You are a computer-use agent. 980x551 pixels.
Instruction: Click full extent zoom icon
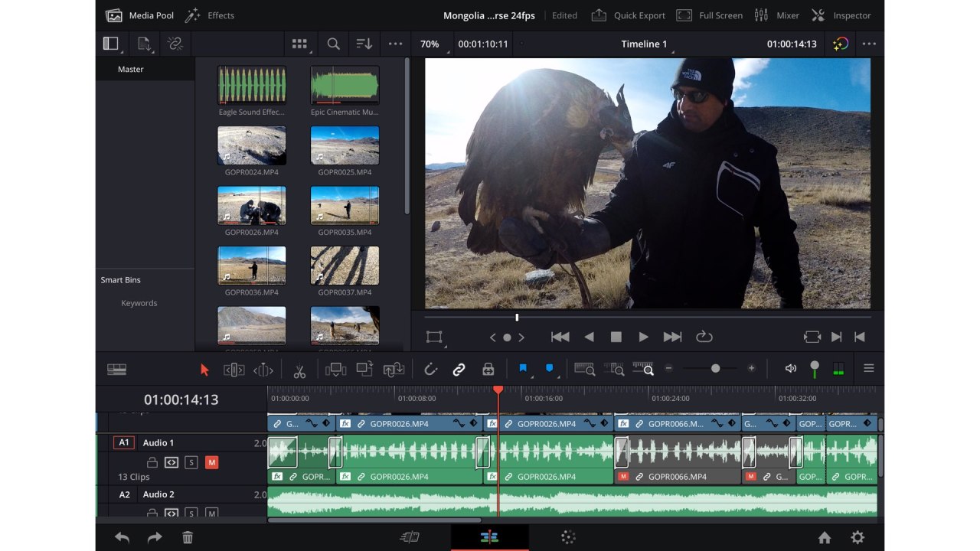click(585, 369)
